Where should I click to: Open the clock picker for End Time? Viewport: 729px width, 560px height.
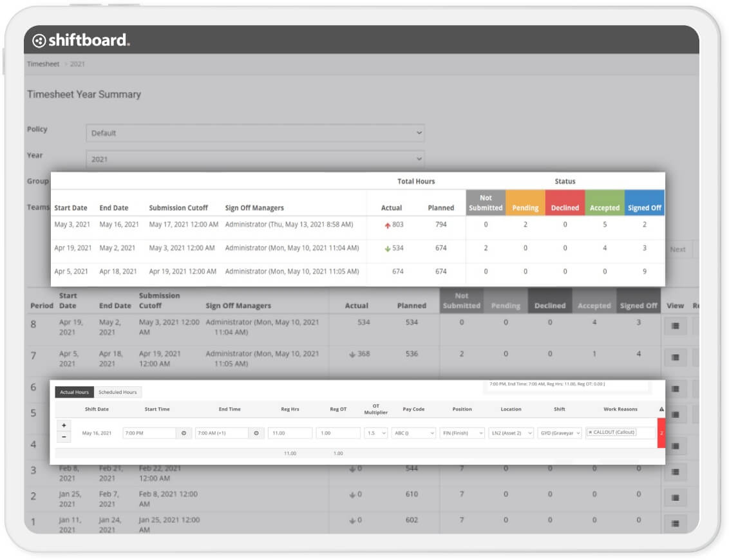(256, 433)
